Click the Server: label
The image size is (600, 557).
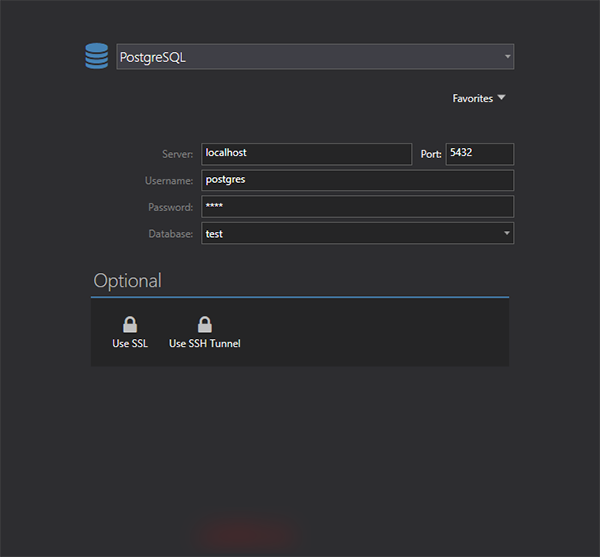coord(178,154)
